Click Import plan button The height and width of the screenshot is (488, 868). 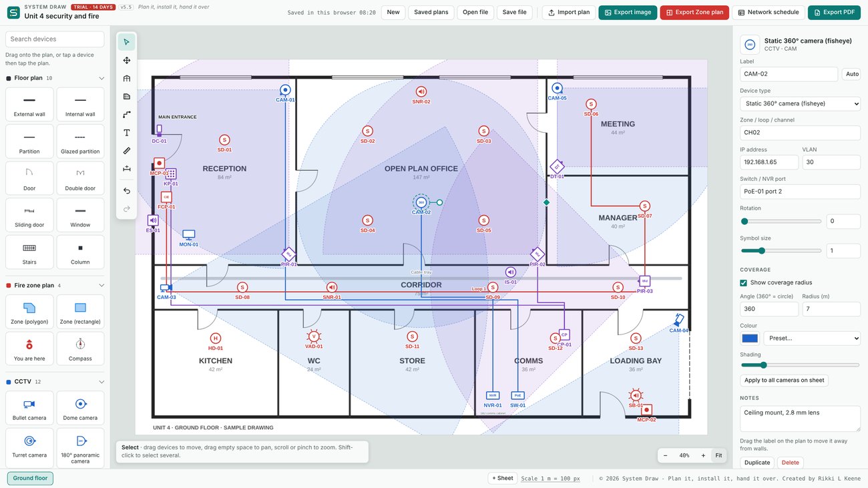click(x=569, y=12)
